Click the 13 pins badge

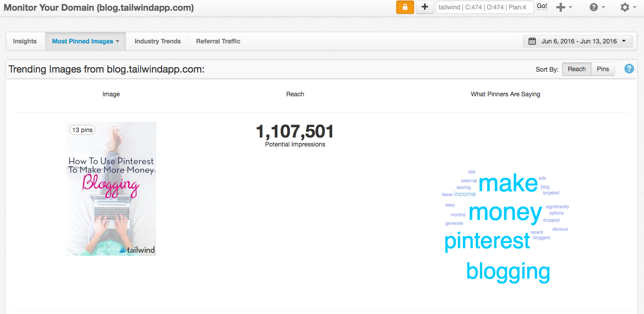click(82, 130)
